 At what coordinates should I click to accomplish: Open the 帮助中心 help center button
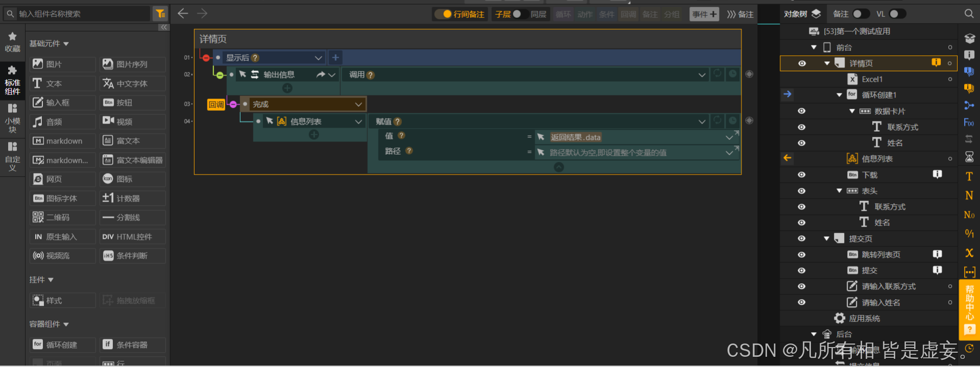(969, 309)
